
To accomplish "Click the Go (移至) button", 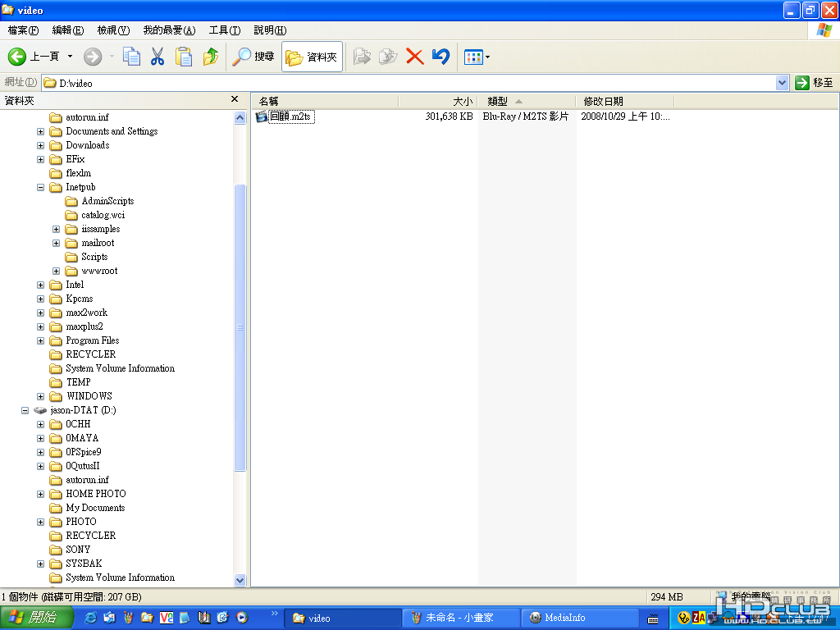I will (x=815, y=83).
